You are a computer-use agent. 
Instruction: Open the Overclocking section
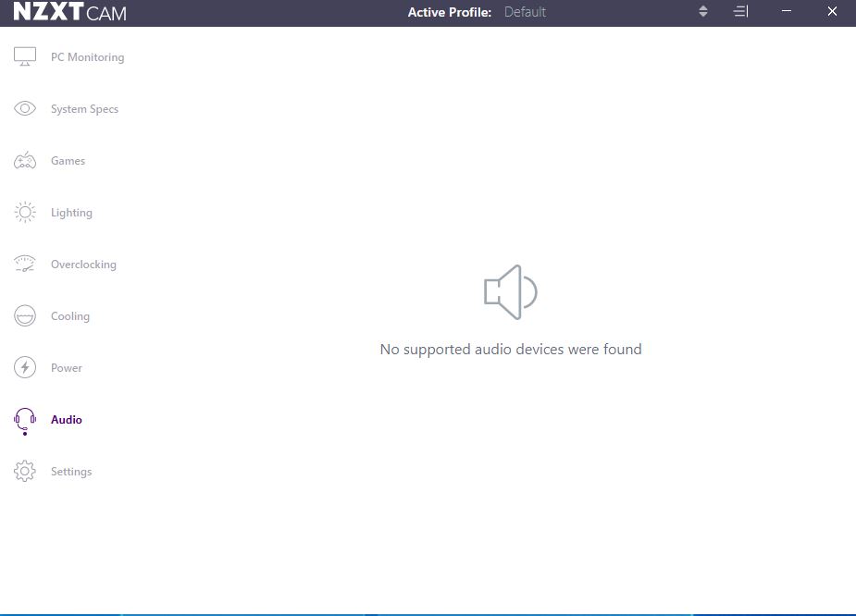tap(83, 265)
